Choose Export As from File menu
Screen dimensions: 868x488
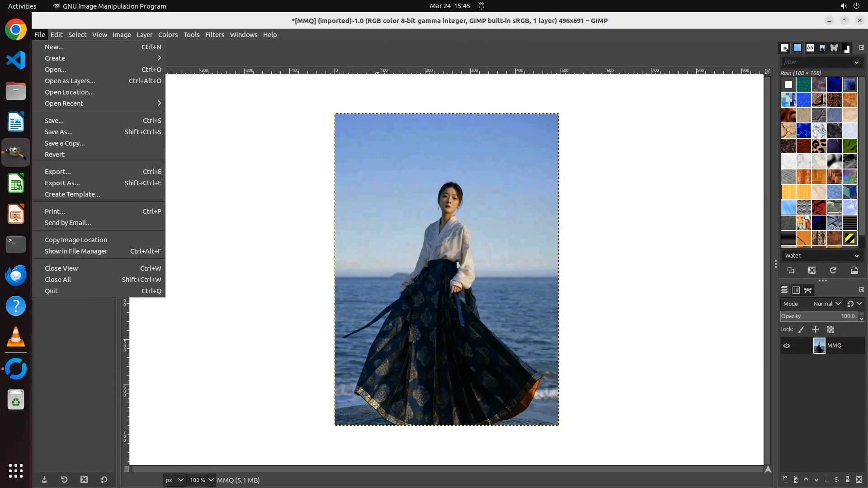(x=62, y=183)
